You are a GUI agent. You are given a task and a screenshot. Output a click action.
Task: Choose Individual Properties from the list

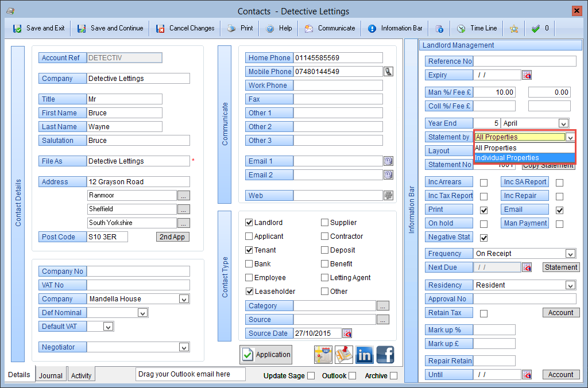point(524,158)
